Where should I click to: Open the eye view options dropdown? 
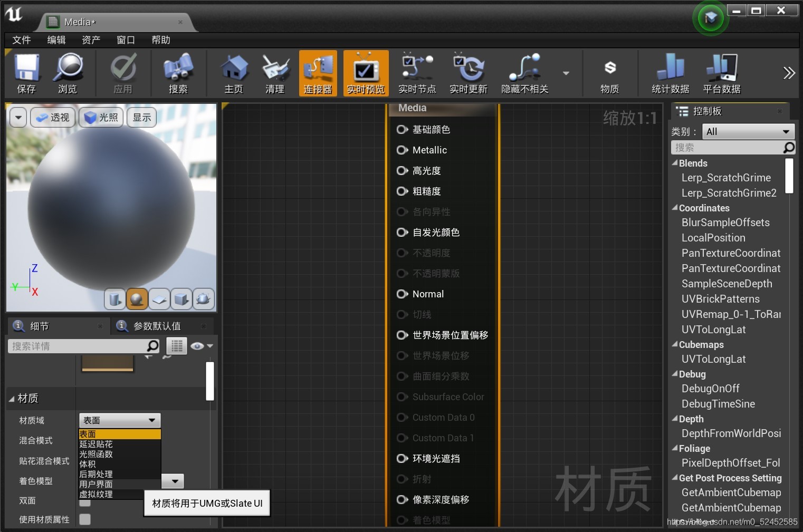tap(202, 346)
